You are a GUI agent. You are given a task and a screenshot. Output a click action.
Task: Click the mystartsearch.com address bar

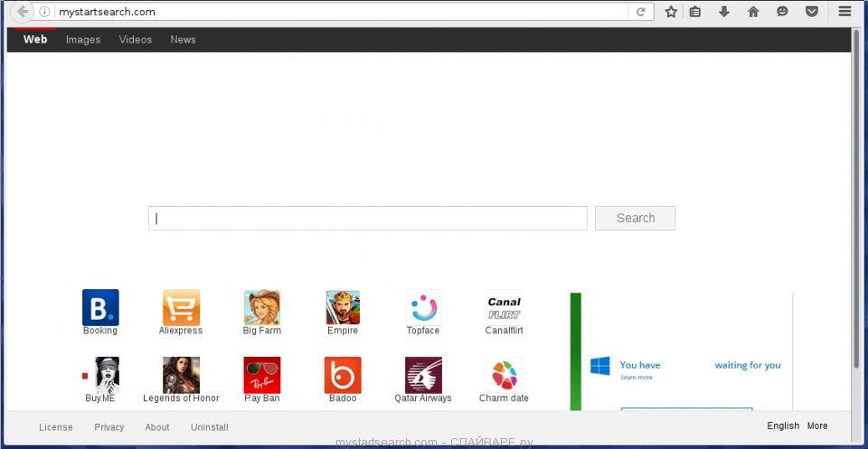point(344,12)
